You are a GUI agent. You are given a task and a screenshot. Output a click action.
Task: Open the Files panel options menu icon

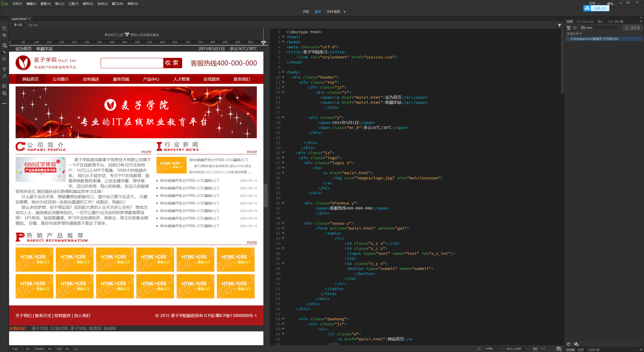pyautogui.click(x=641, y=21)
